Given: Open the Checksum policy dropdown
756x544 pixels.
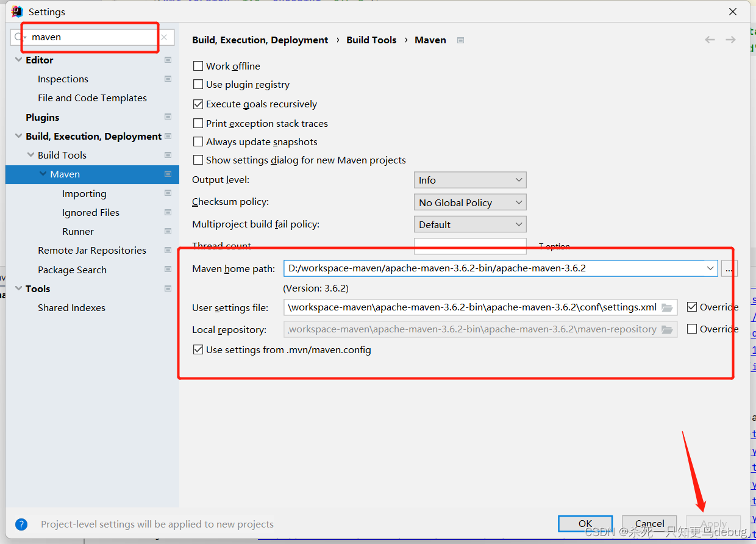Looking at the screenshot, I should pyautogui.click(x=470, y=202).
